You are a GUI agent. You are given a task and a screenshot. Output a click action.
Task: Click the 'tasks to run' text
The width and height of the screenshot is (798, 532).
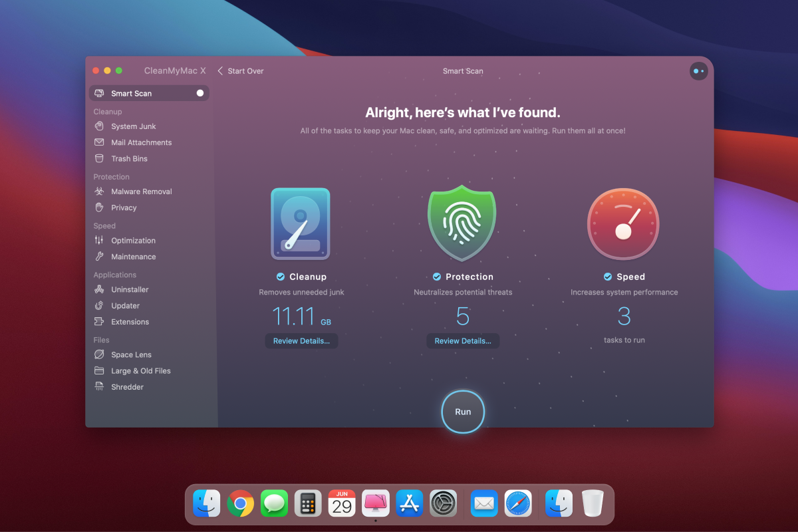tap(624, 340)
